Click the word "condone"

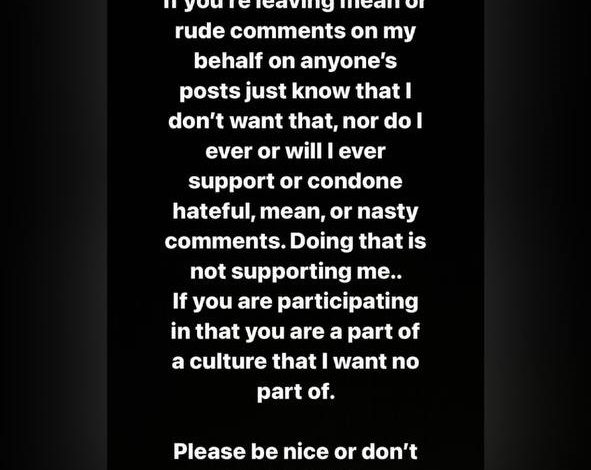(355, 181)
